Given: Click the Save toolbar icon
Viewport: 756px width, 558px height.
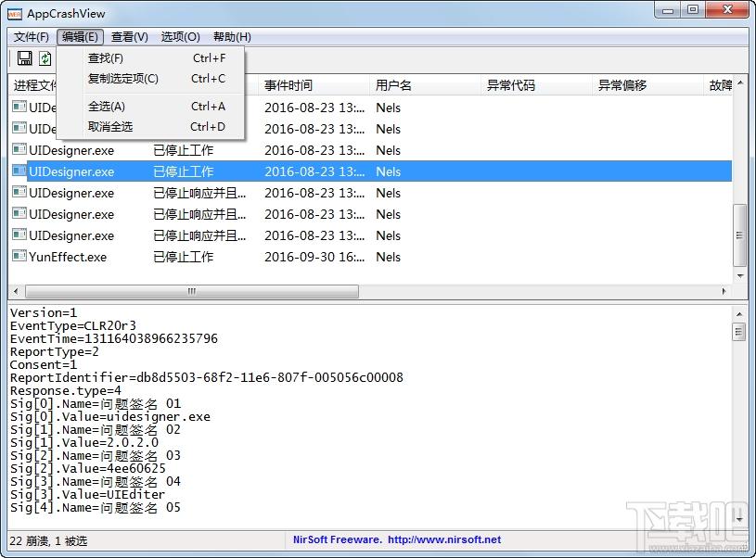Looking at the screenshot, I should pos(25,58).
